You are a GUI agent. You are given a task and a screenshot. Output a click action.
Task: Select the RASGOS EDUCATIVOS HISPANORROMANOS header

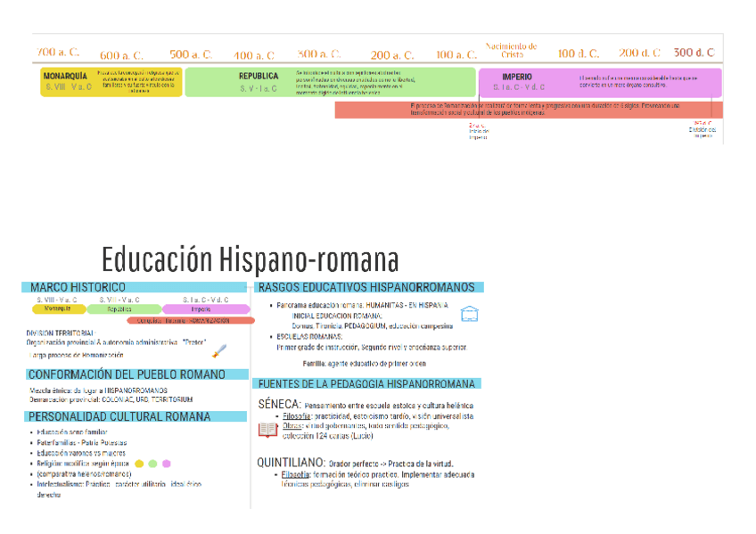[x=368, y=287]
